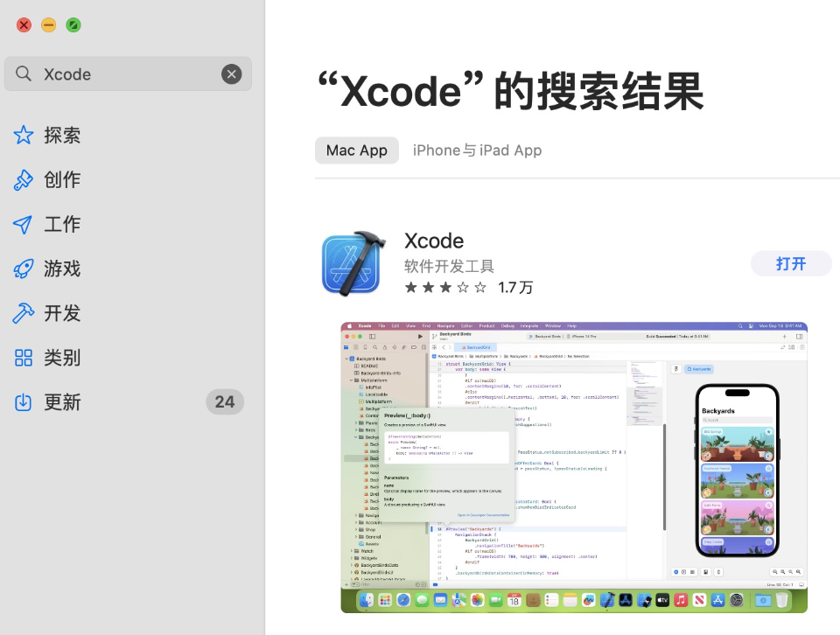Click the Xcode search input field
Image resolution: width=840 pixels, height=635 pixels.
pos(128,73)
